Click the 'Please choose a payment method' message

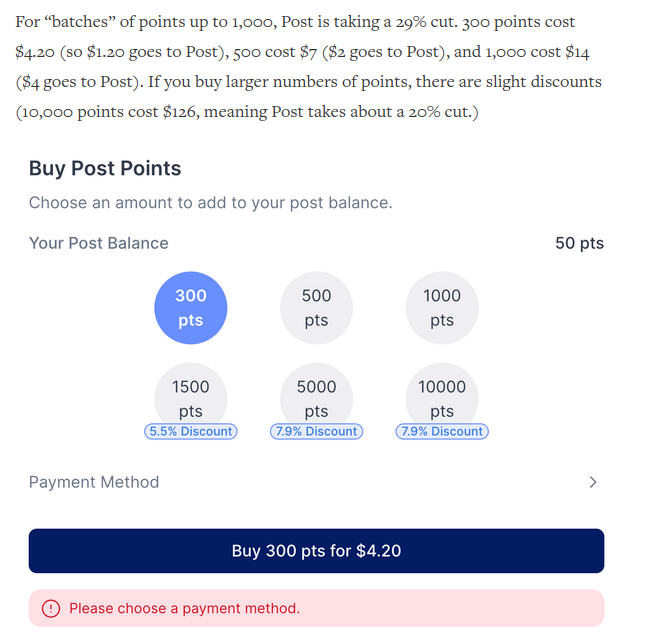pyautogui.click(x=184, y=608)
